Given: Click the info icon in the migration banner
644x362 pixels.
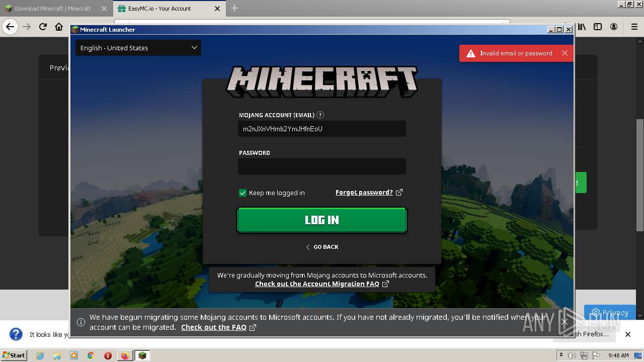Looking at the screenshot, I should 81,322.
